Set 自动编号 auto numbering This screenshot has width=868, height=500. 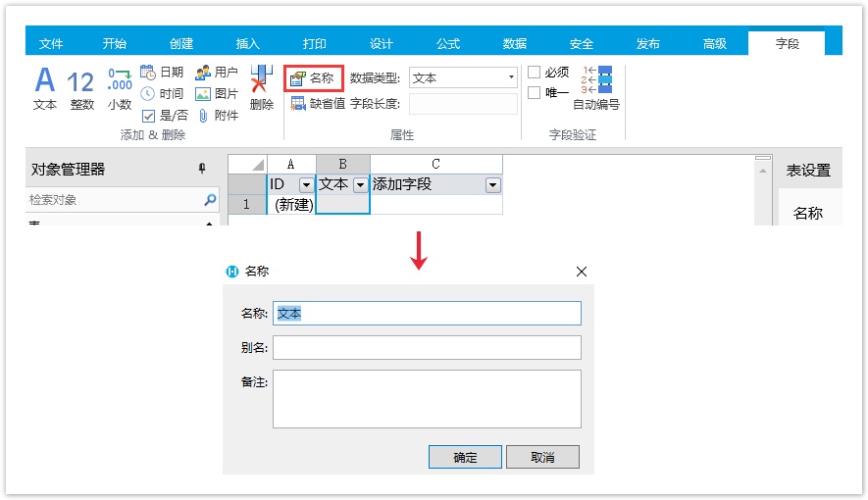(596, 87)
